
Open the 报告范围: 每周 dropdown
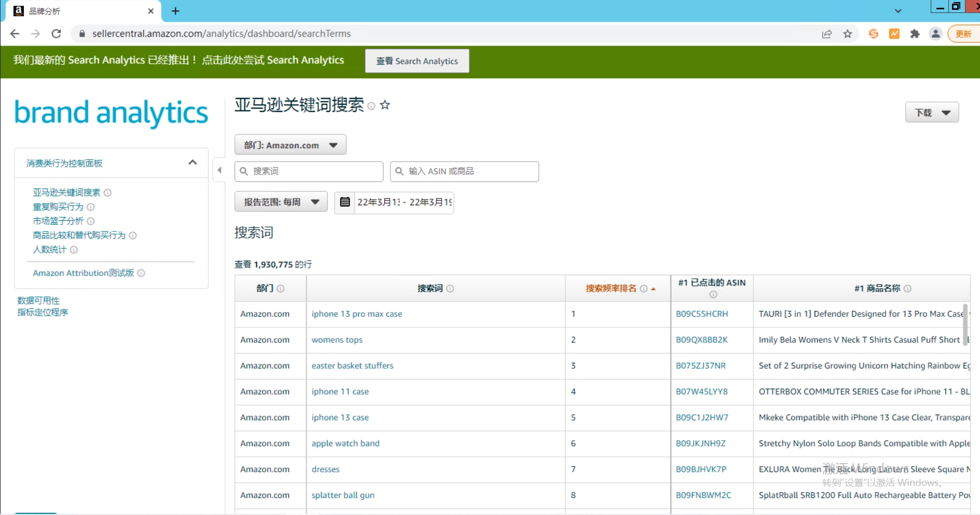point(281,202)
